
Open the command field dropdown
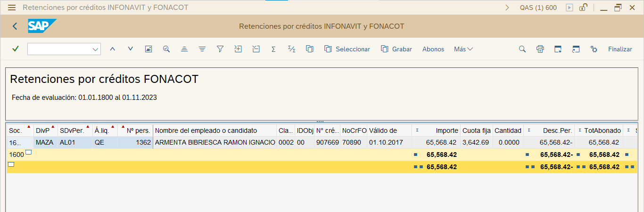(96, 49)
